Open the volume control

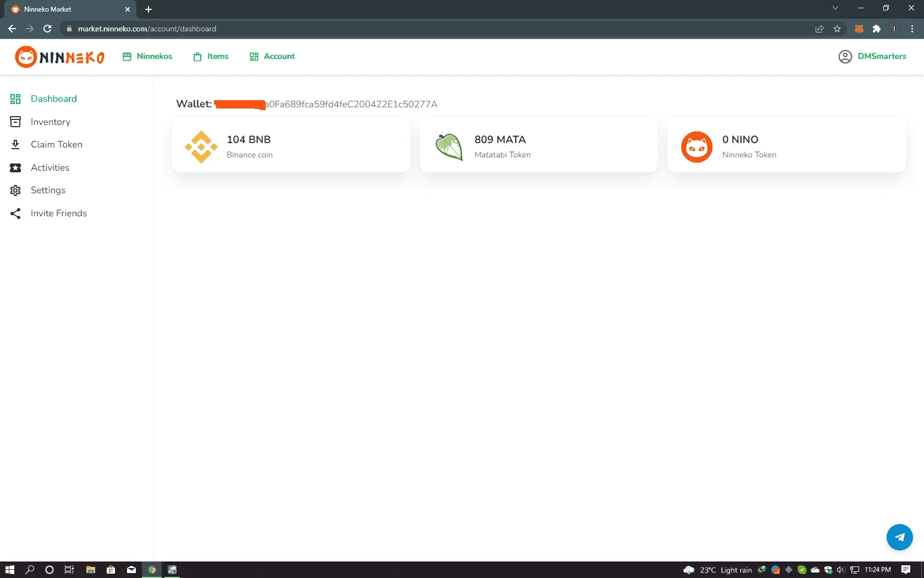tap(841, 570)
